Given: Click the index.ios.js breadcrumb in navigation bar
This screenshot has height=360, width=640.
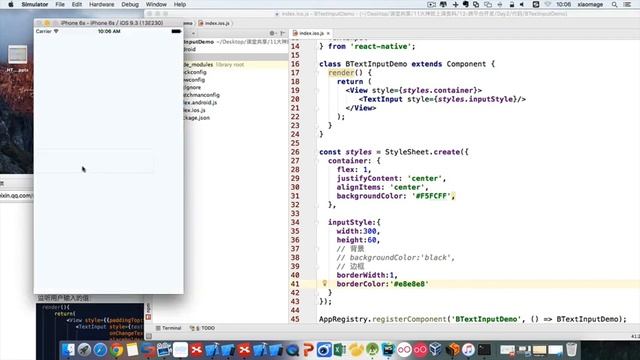Looking at the screenshot, I should [215, 23].
